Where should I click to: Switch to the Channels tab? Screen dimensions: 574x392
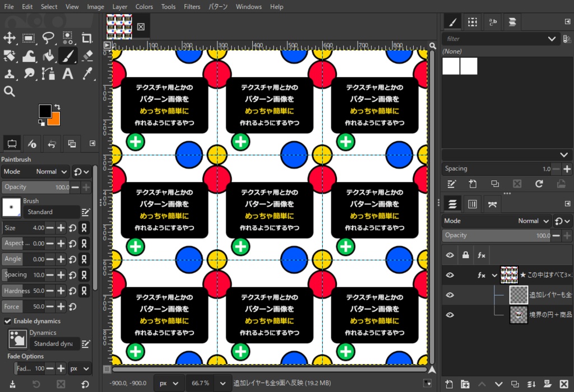point(472,204)
